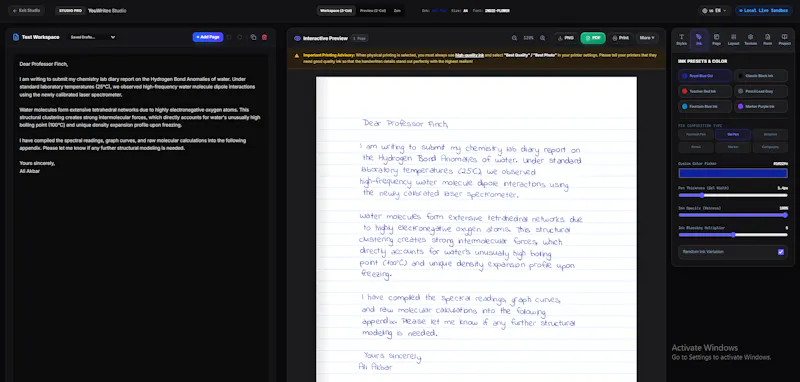Export the page as PDF

click(x=593, y=38)
